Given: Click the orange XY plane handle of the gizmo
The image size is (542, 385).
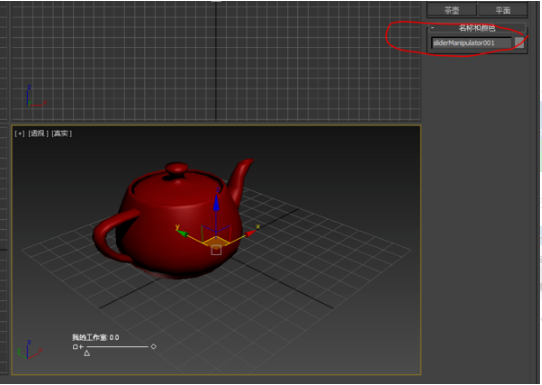Looking at the screenshot, I should click(x=216, y=242).
